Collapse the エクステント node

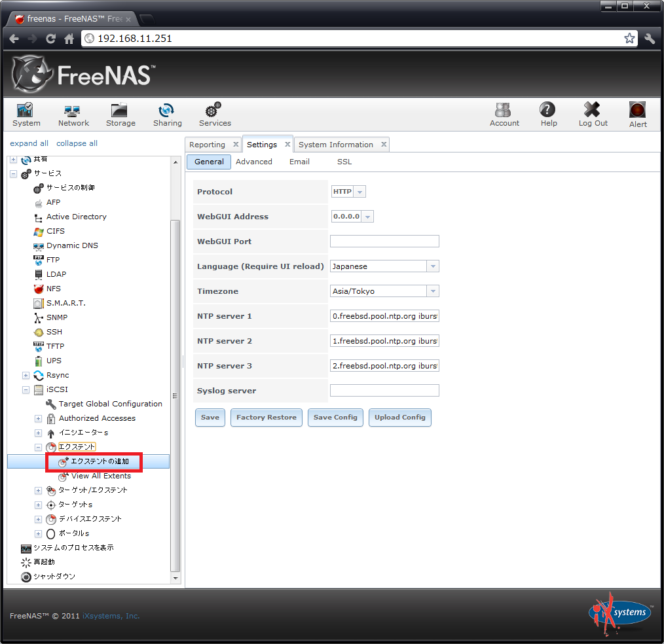click(38, 447)
